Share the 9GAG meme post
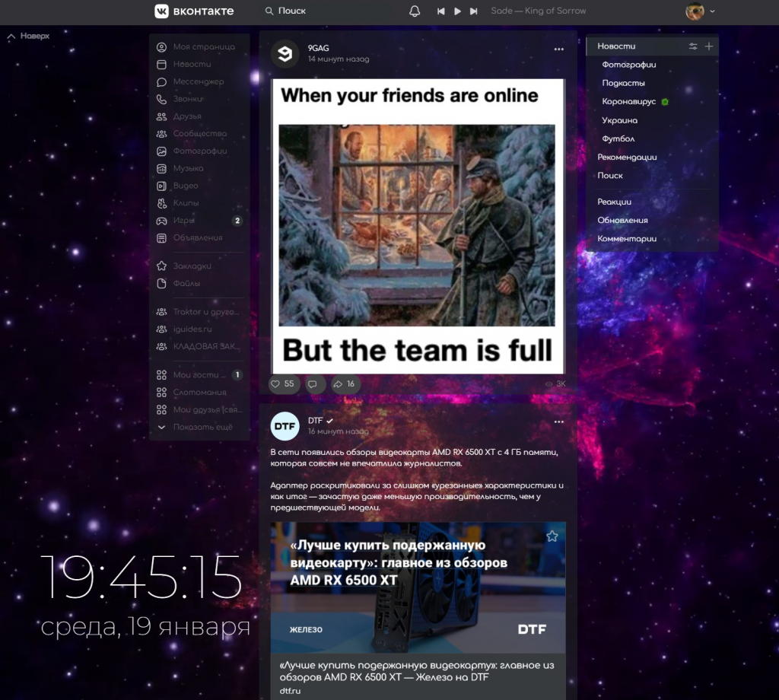The width and height of the screenshot is (779, 700). [345, 384]
